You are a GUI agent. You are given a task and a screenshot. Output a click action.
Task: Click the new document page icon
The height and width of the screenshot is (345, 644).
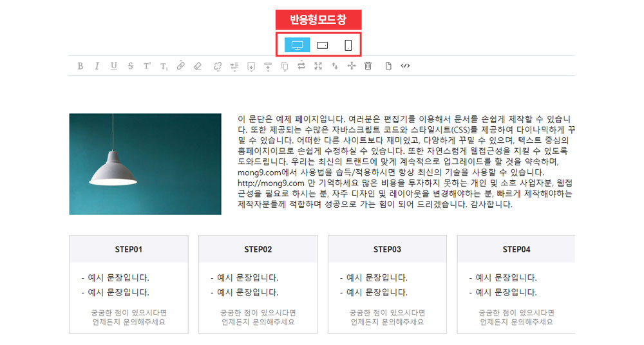pos(388,66)
